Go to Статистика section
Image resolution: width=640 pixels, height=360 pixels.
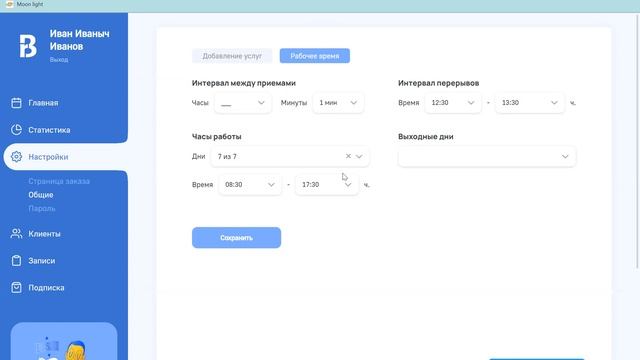49,130
